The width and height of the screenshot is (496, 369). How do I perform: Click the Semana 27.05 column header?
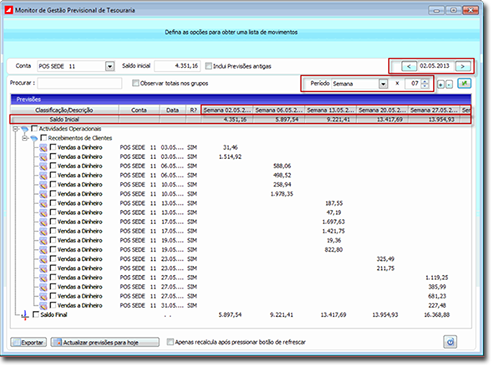click(x=434, y=110)
